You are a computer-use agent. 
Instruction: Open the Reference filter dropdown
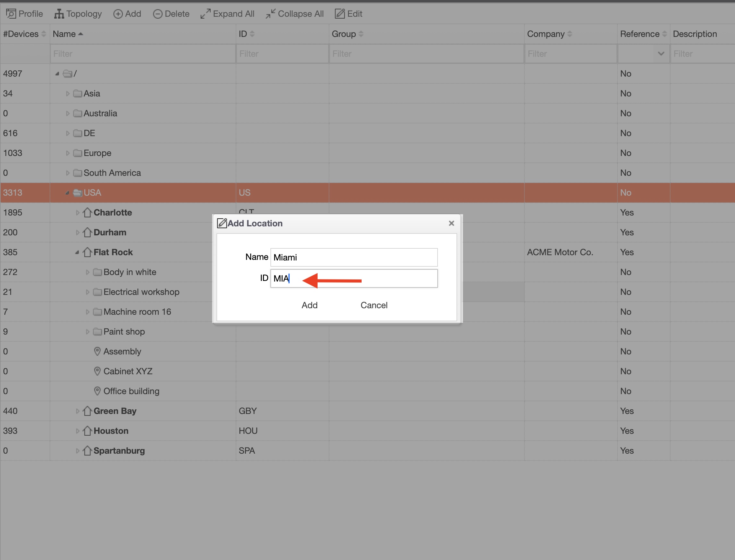pos(643,54)
